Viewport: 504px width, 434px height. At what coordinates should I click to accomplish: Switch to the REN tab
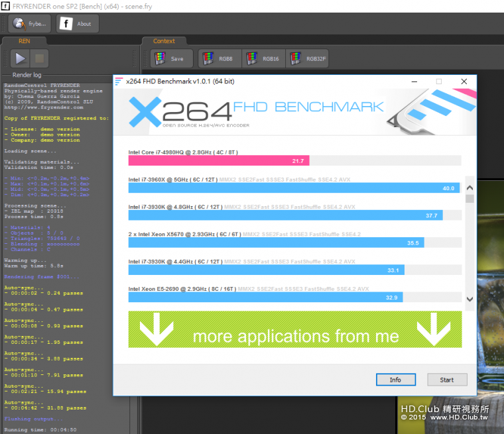24,41
